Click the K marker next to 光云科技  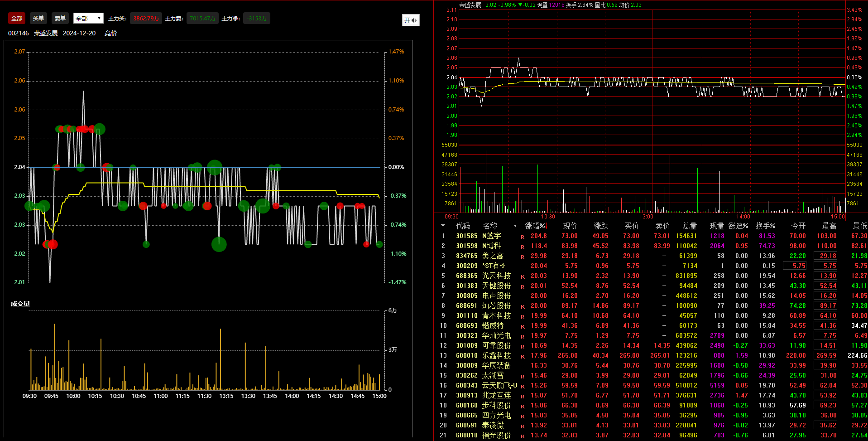click(x=523, y=277)
